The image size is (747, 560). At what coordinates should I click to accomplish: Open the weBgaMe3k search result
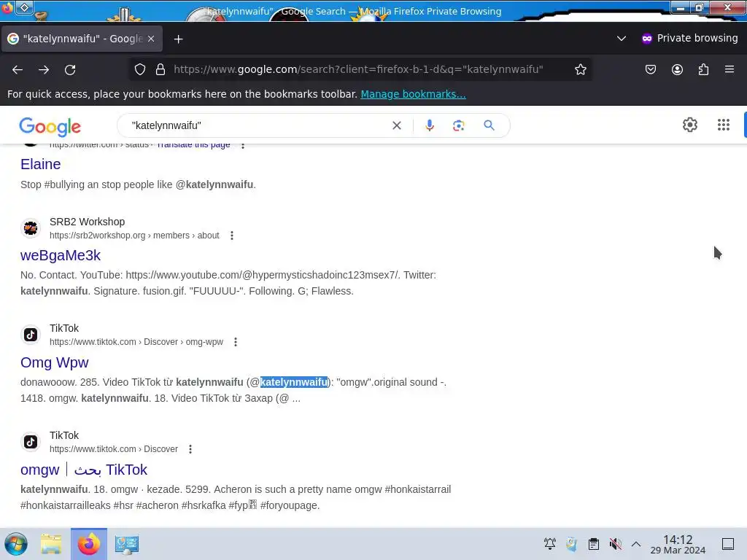click(61, 255)
